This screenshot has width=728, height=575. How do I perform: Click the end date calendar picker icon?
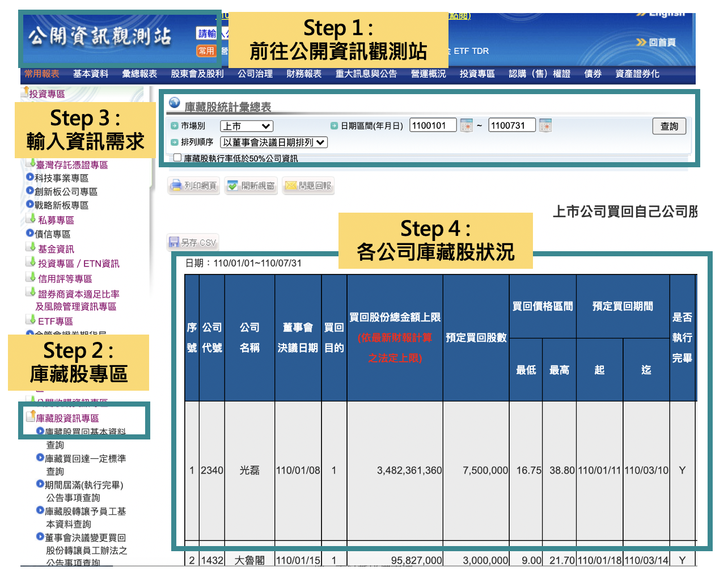tap(545, 125)
